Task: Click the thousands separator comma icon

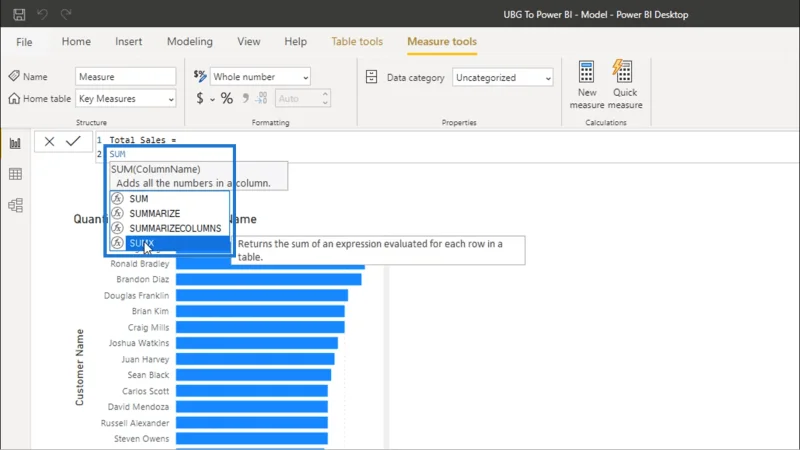Action: pos(245,98)
